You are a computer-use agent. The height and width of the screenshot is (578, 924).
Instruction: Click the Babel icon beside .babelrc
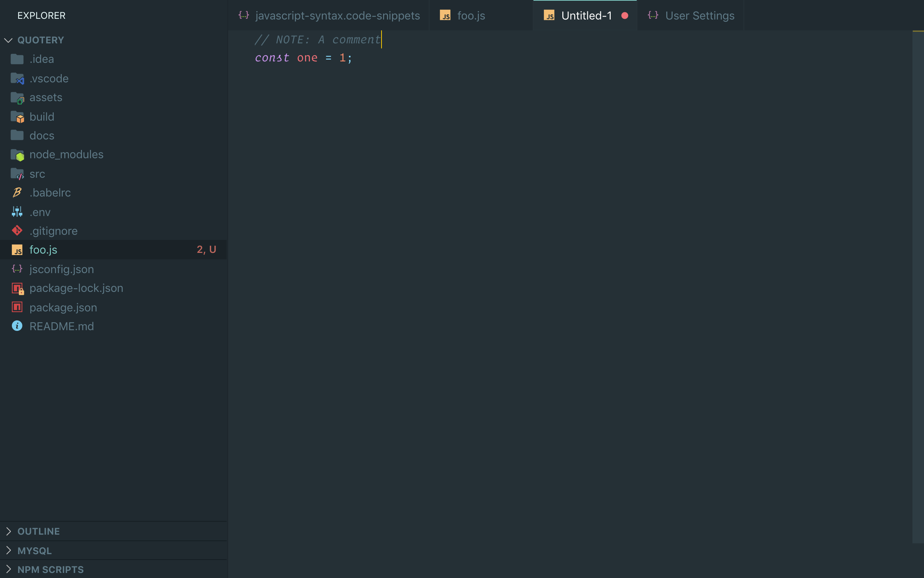[17, 192]
